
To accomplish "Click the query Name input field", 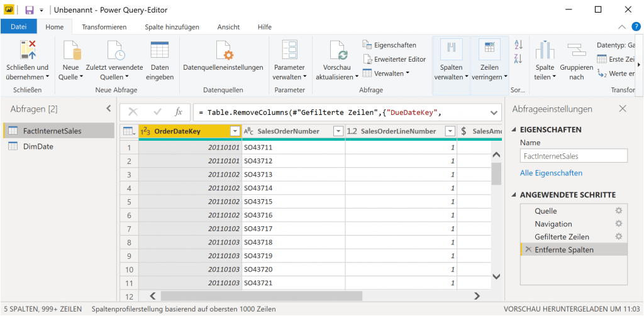I will [574, 156].
